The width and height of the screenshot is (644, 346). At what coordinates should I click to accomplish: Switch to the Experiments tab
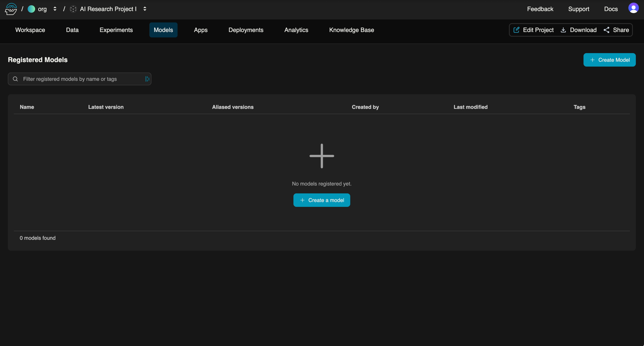click(116, 30)
